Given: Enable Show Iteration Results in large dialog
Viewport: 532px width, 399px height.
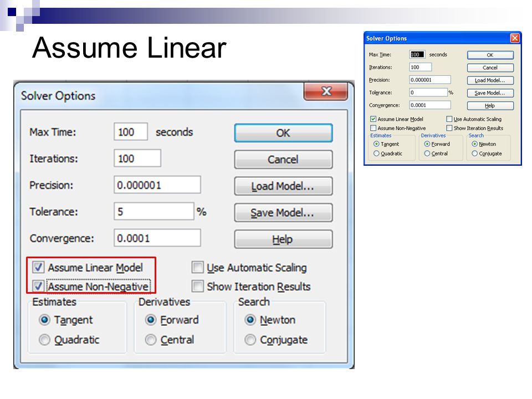Looking at the screenshot, I should [x=197, y=286].
